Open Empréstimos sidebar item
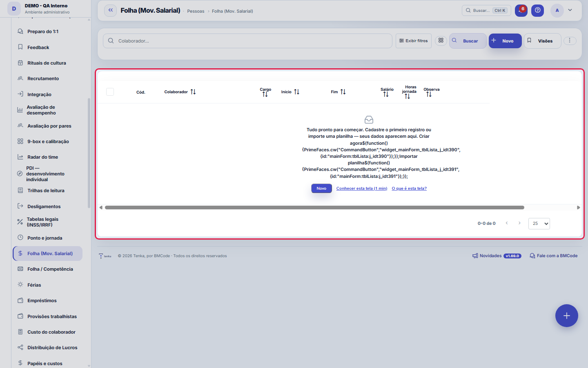 point(42,301)
